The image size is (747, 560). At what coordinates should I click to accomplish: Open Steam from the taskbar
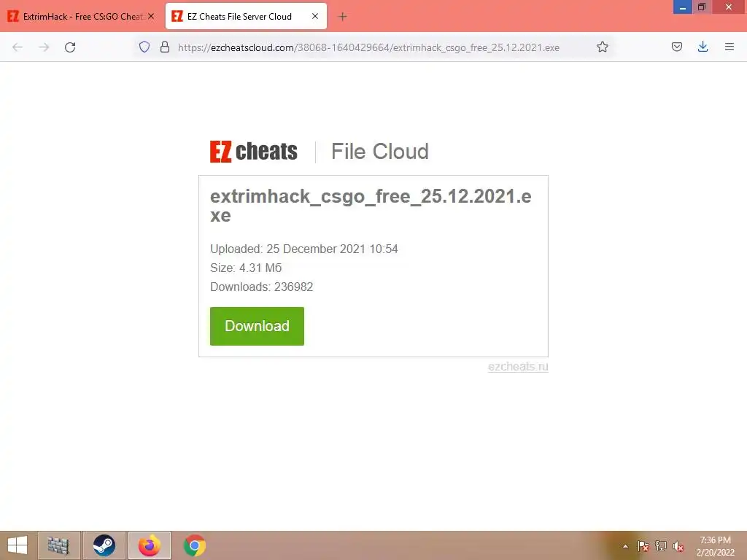(x=104, y=545)
